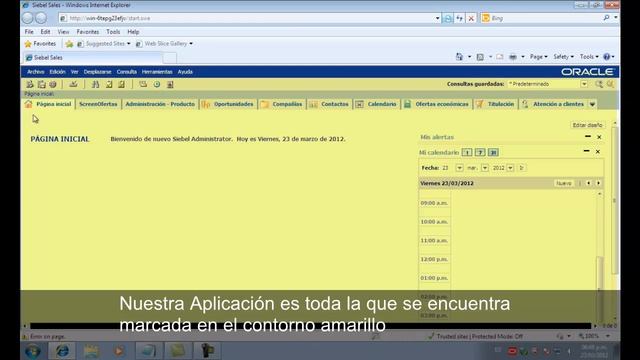Open the Web Slice Gallery link
This screenshot has width=640, height=360.
coord(163,44)
